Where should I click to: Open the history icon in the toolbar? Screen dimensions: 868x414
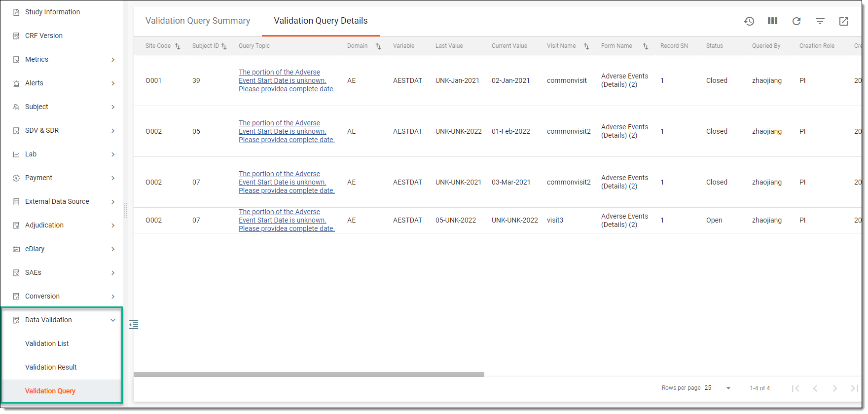pyautogui.click(x=749, y=21)
